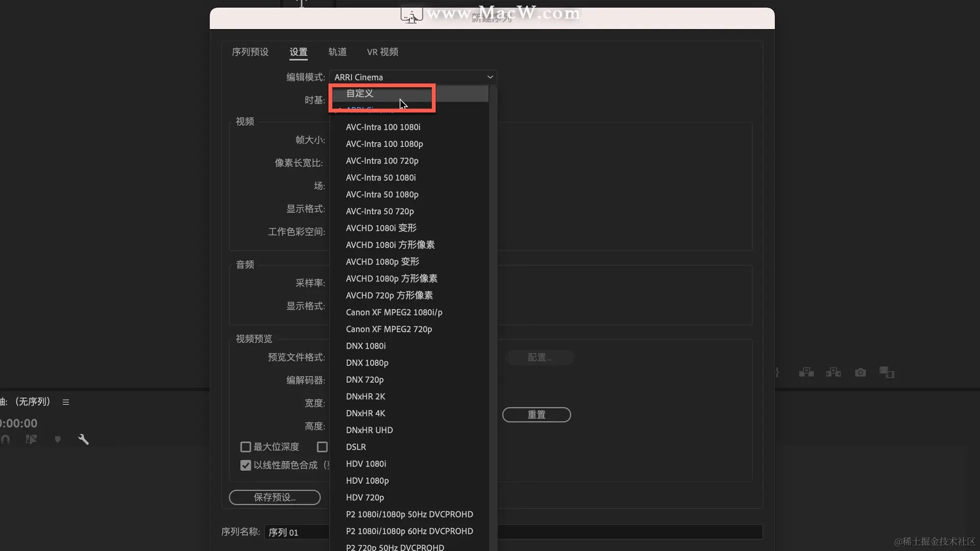Click the Add Marker icon in timeline
The width and height of the screenshot is (980, 551).
(58, 439)
